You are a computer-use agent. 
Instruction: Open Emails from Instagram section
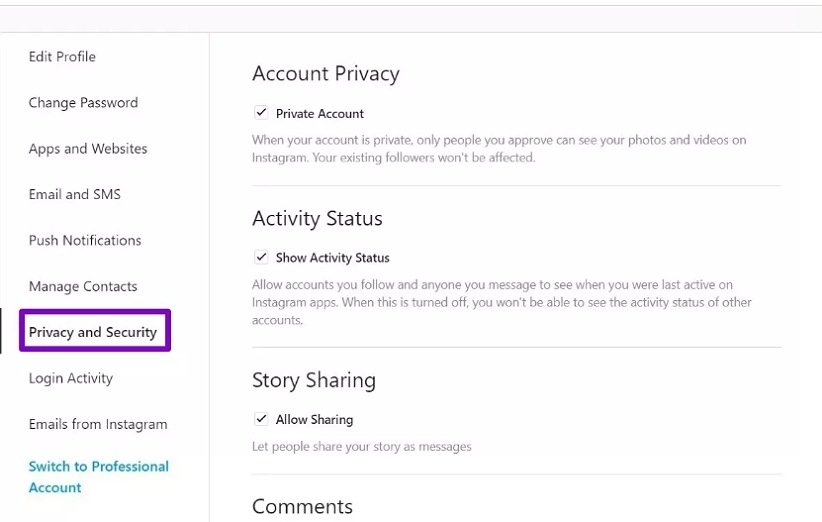[x=98, y=425]
